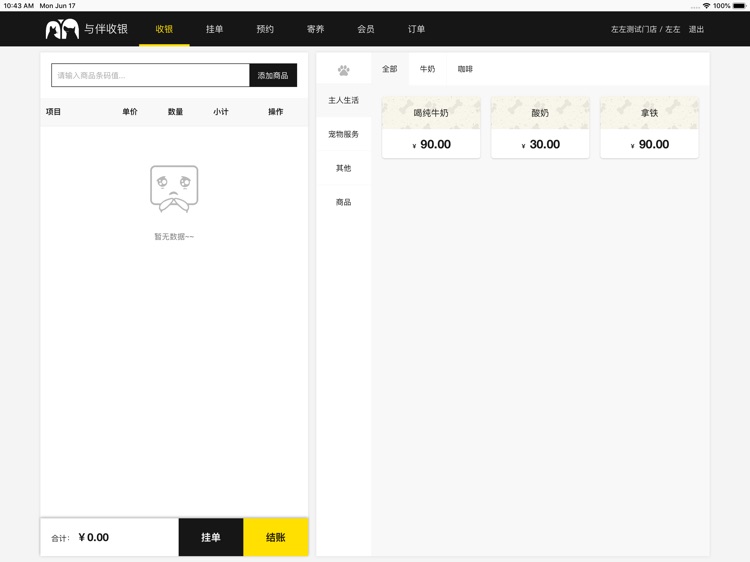Click the black 挂单 button at the bottom
Image resolution: width=750 pixels, height=562 pixels.
click(211, 537)
